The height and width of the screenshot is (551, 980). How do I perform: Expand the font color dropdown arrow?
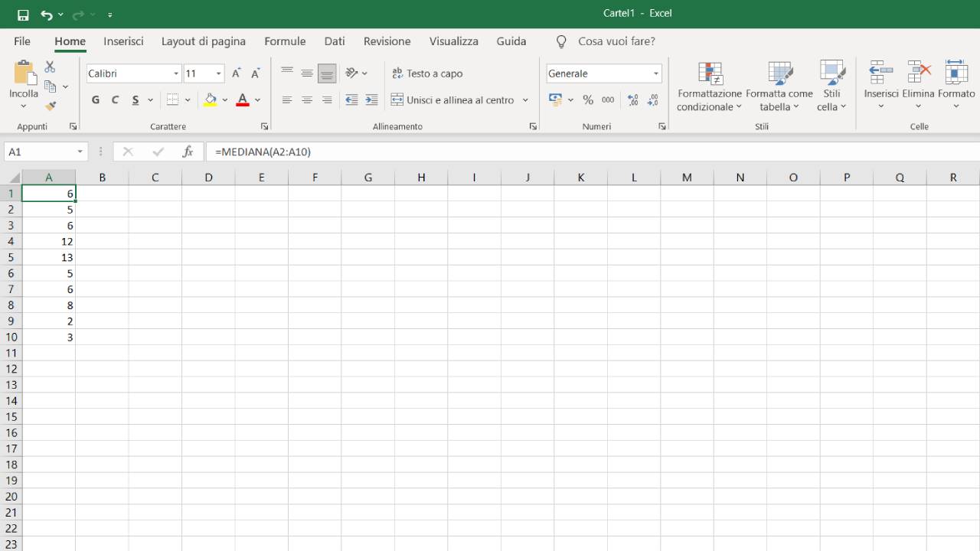tap(257, 99)
